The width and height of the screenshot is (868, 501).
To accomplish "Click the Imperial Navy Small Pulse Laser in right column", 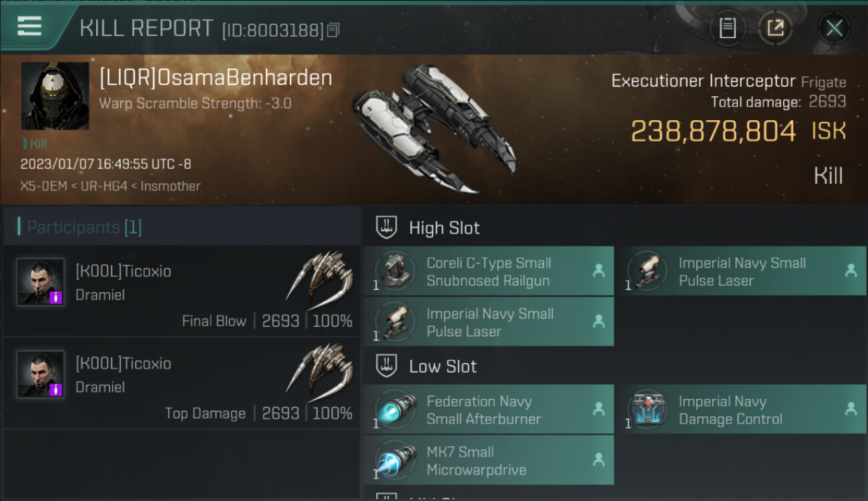I will tap(741, 271).
